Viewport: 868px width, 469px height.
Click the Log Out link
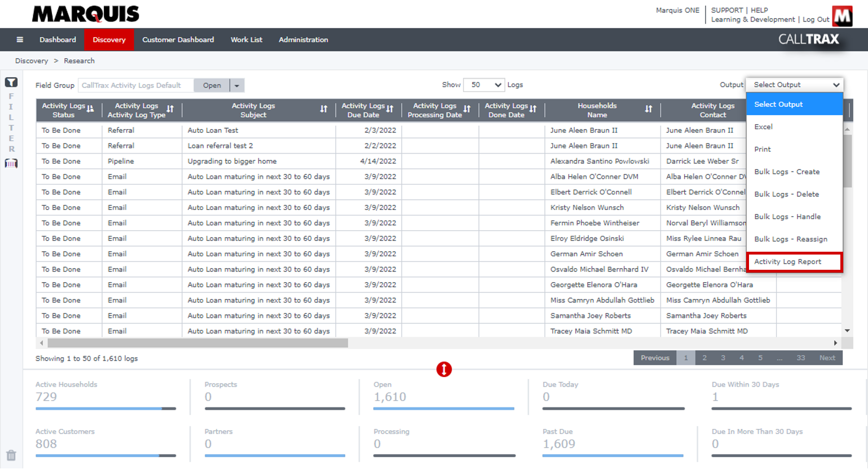816,19
